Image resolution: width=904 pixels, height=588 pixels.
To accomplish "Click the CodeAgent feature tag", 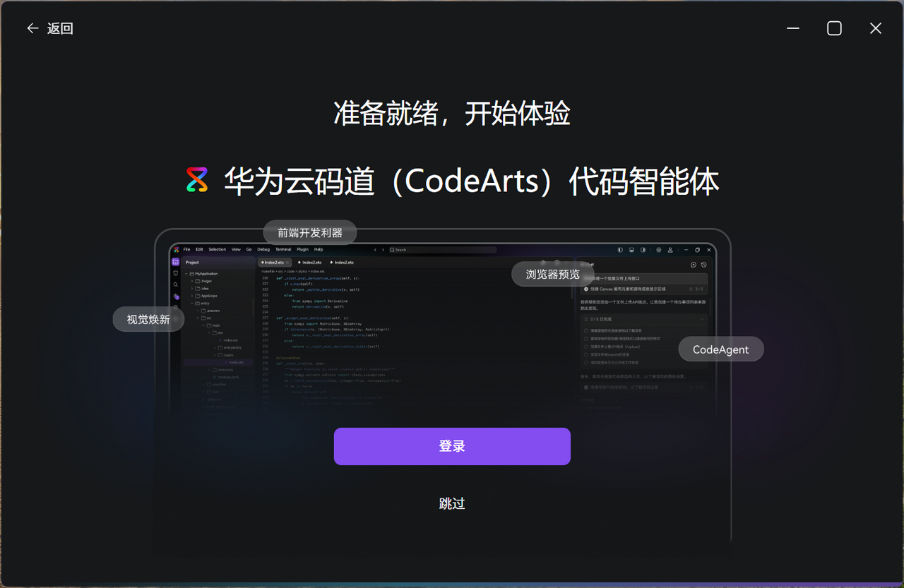I will click(721, 349).
